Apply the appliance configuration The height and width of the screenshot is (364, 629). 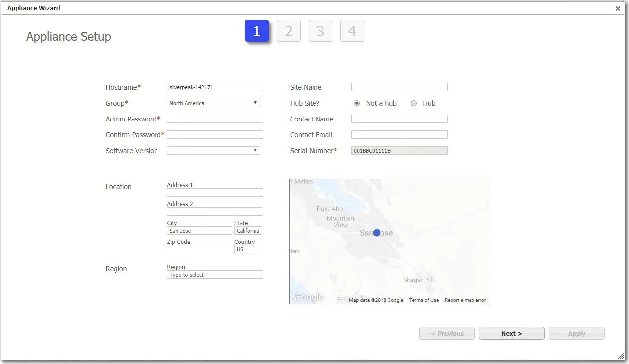[576, 333]
